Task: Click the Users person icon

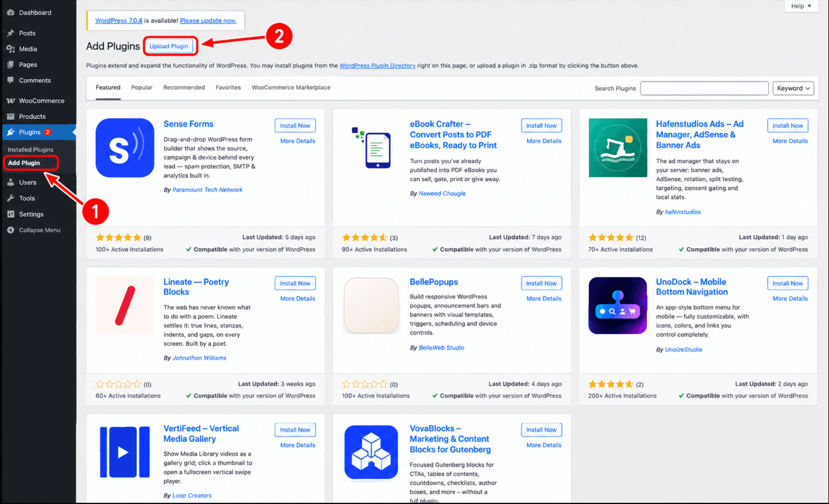Action: (11, 182)
